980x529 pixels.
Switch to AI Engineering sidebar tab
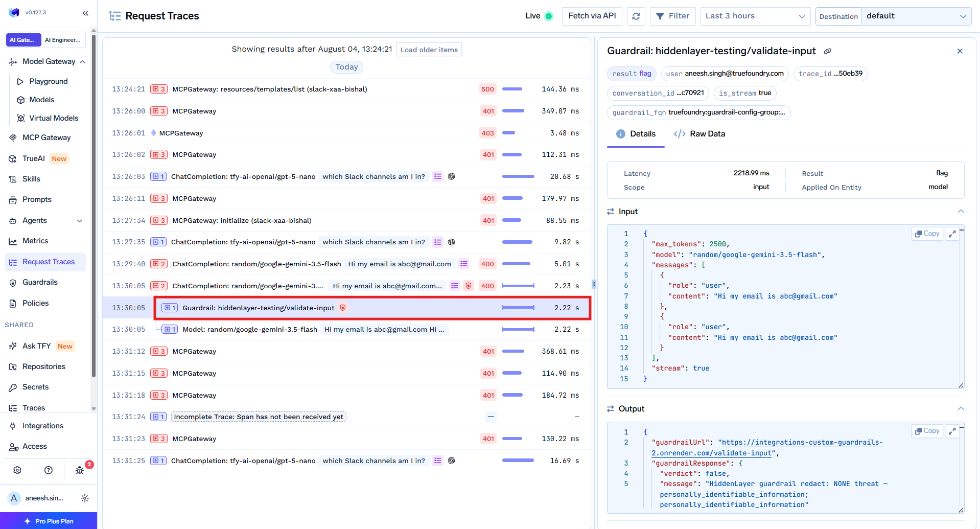[62, 40]
